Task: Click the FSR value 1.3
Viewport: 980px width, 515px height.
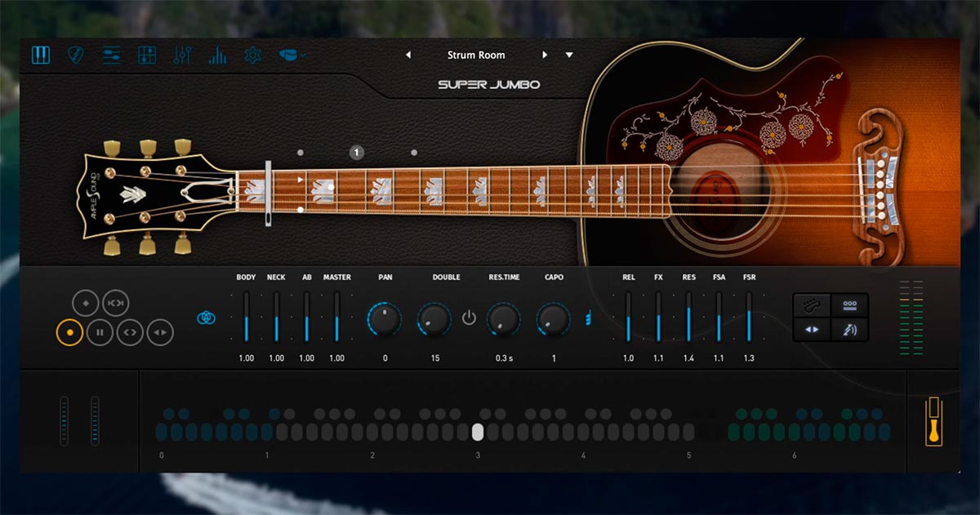Action: (x=749, y=358)
